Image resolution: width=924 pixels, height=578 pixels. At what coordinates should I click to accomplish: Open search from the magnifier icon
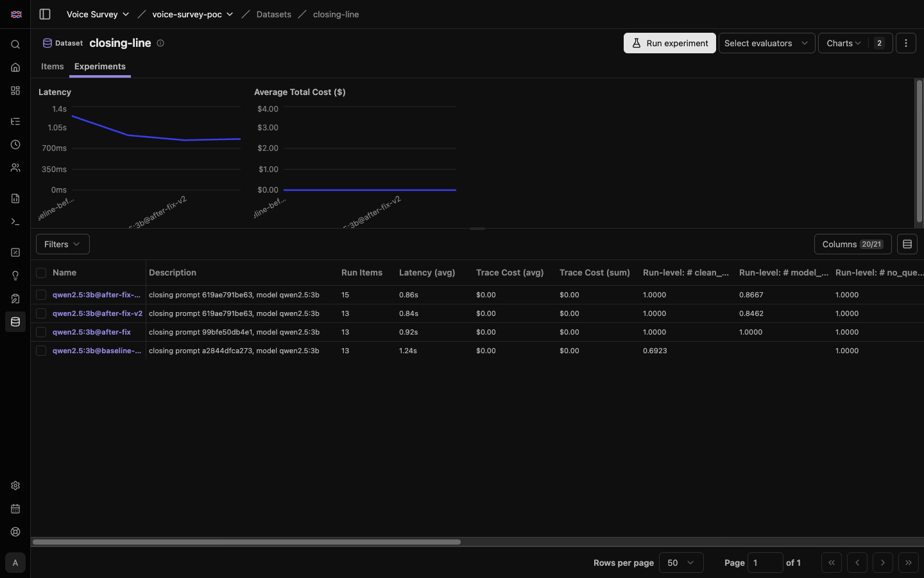15,44
